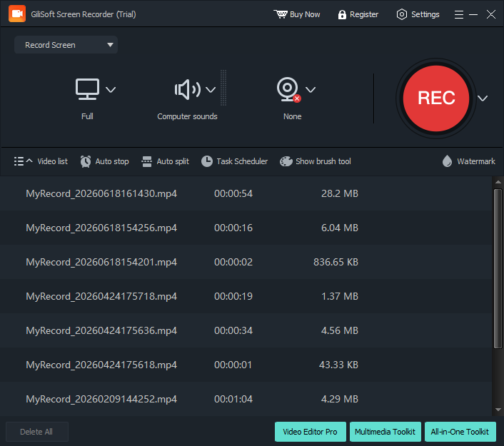
Task: Click the Buy Now link
Action: click(x=305, y=14)
